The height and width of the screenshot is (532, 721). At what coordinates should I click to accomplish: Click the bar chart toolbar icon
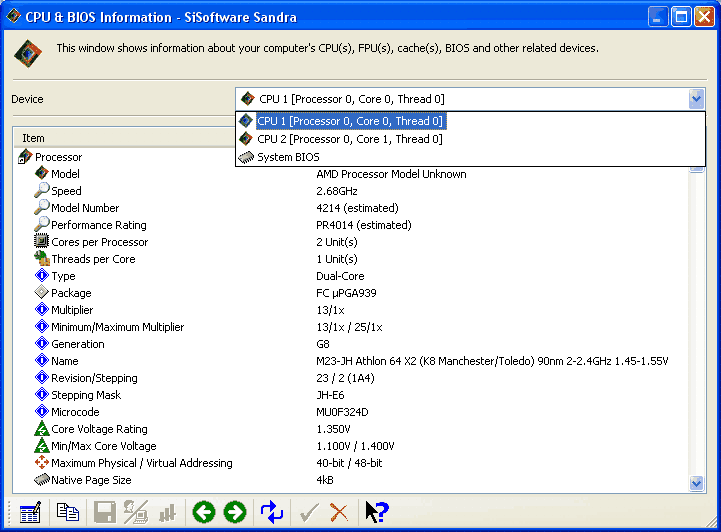pos(167,513)
